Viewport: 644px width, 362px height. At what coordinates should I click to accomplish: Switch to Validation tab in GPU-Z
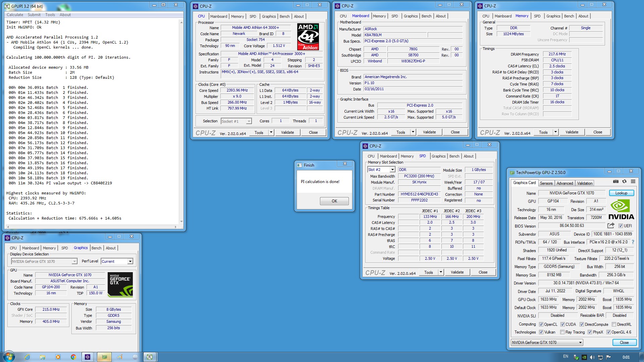585,183
